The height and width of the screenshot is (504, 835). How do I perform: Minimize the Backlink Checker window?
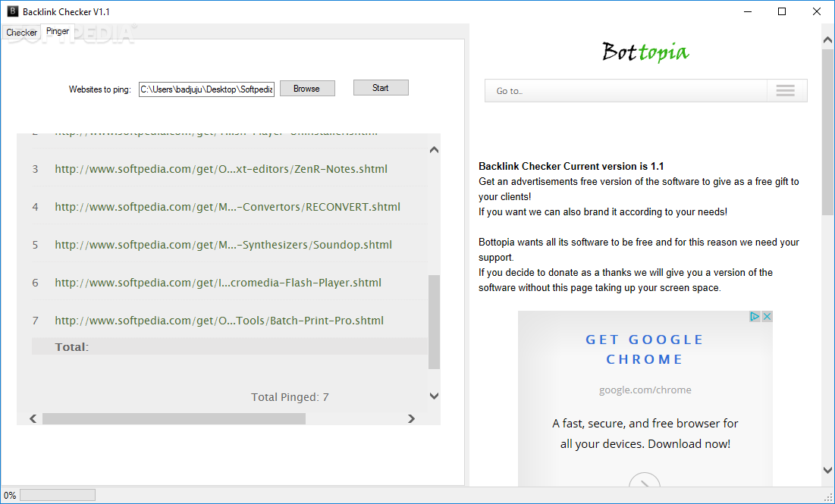[747, 11]
